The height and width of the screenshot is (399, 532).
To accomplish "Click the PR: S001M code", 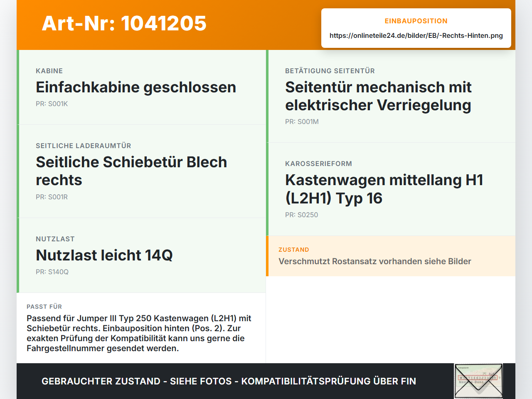I will tap(302, 122).
